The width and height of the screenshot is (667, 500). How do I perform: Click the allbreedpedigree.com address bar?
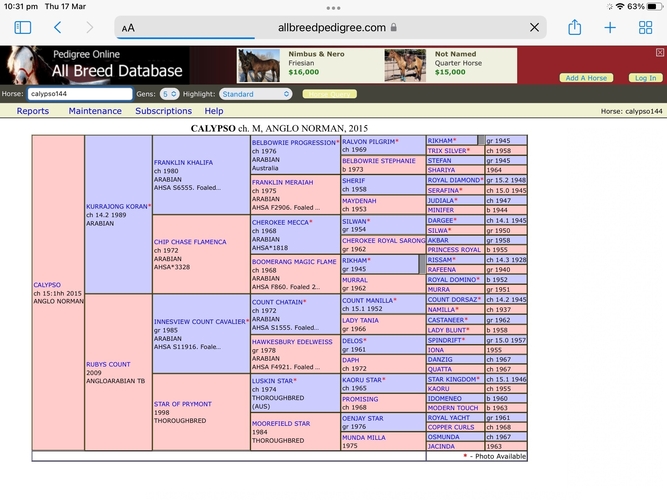[331, 28]
